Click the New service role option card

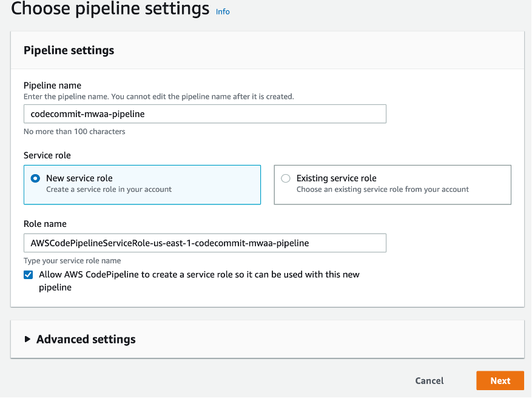pyautogui.click(x=142, y=184)
